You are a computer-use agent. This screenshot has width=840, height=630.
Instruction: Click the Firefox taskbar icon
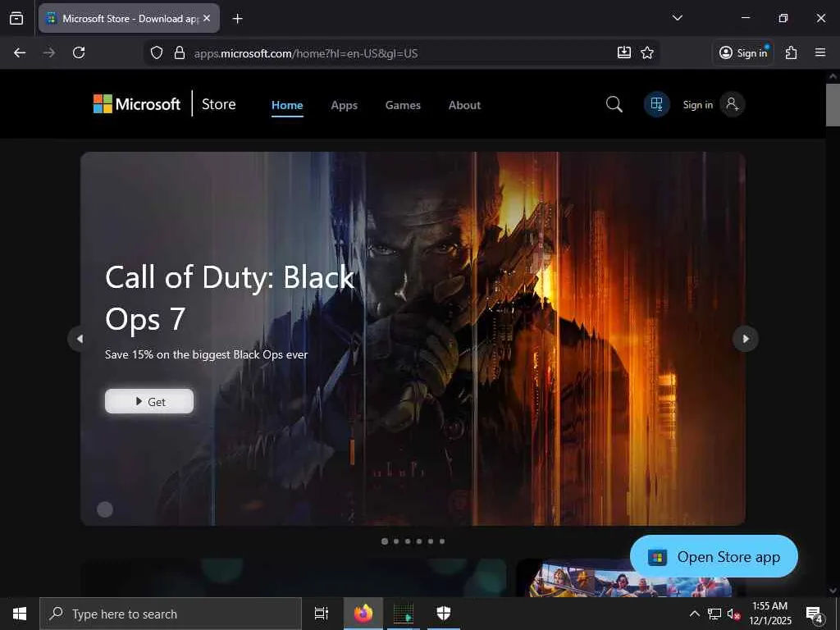click(363, 614)
